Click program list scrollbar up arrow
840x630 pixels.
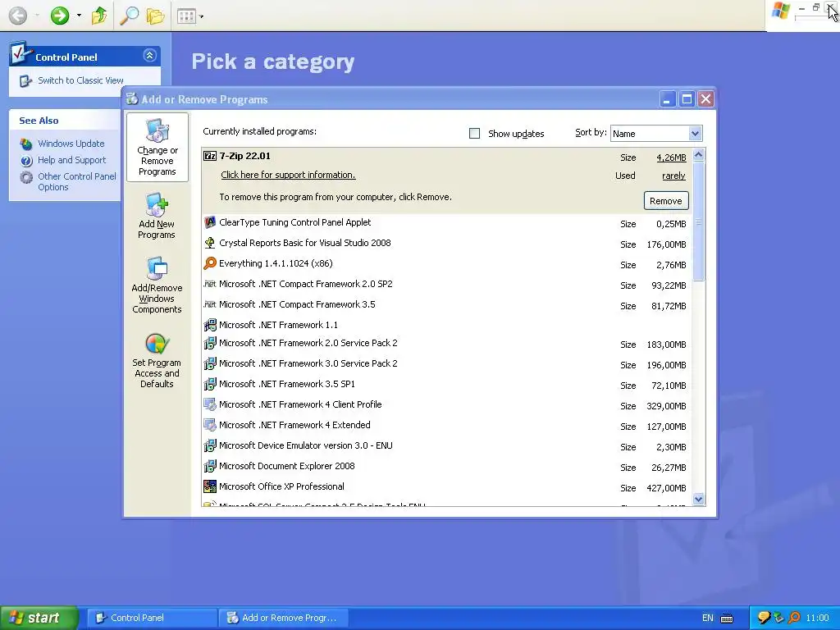pos(699,155)
